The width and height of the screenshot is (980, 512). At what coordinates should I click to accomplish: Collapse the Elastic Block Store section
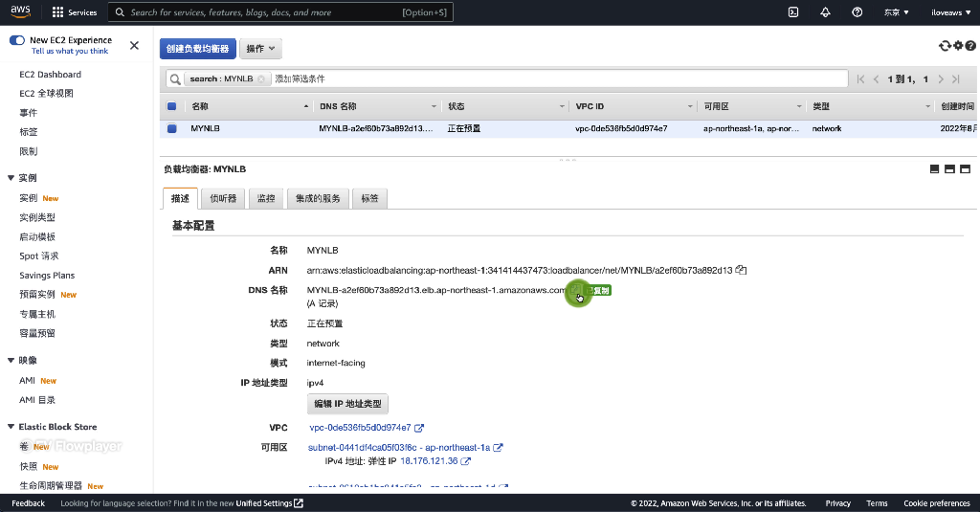[11, 427]
